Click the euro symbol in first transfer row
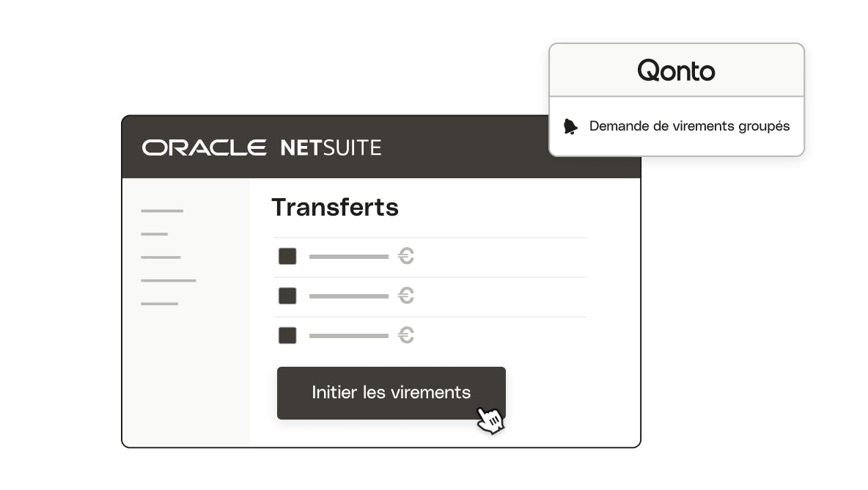 (x=405, y=256)
